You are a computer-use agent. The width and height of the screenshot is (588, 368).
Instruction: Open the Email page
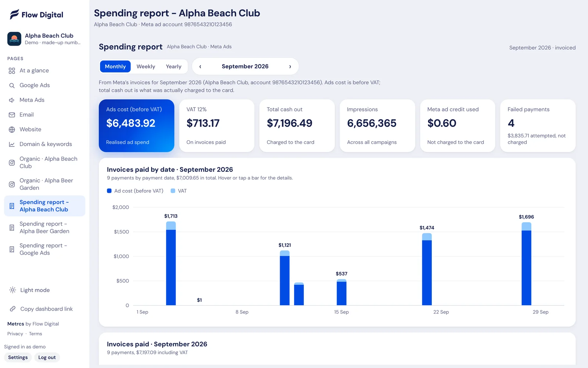pos(44,115)
